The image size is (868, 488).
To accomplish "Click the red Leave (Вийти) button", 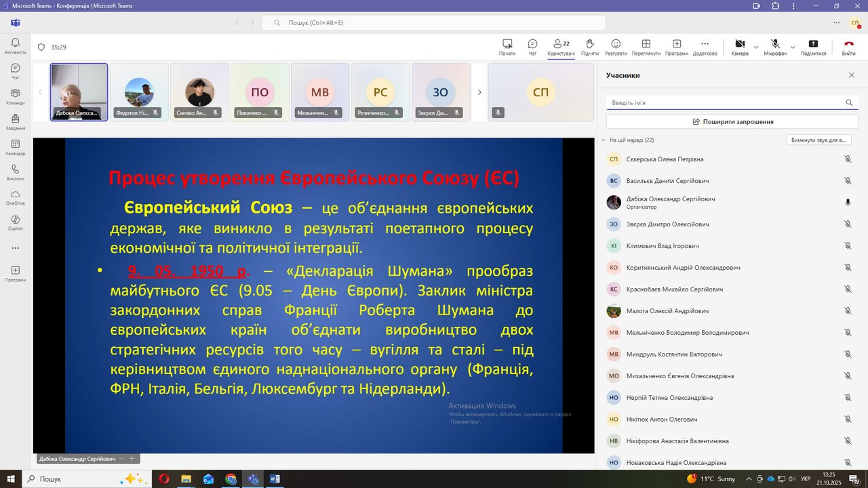I will point(848,46).
